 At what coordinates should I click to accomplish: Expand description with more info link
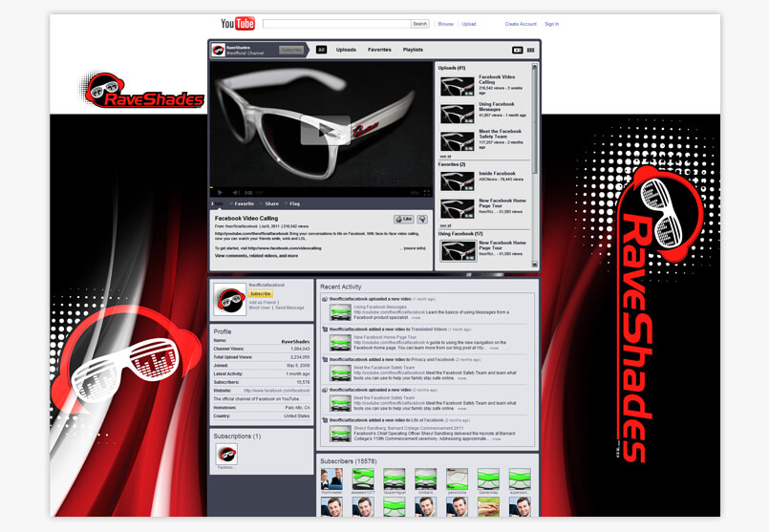(415, 248)
